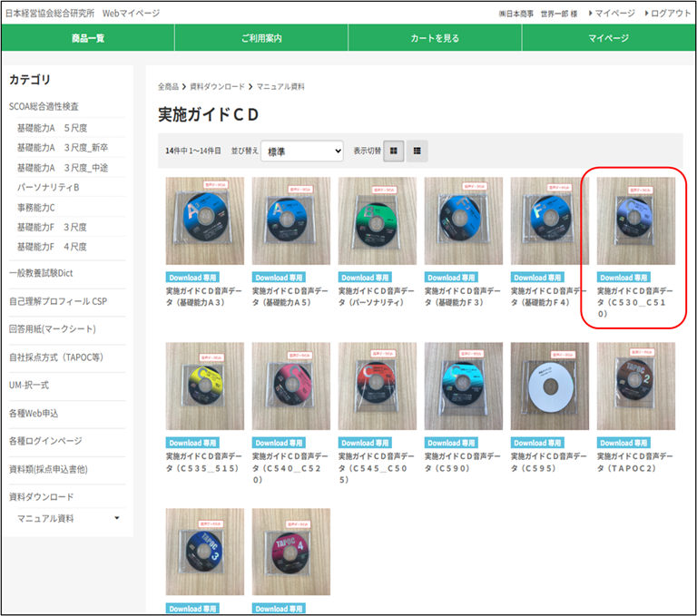Open the 並び替え sort dropdown
Viewport: 697px width, 616px height.
click(x=302, y=152)
